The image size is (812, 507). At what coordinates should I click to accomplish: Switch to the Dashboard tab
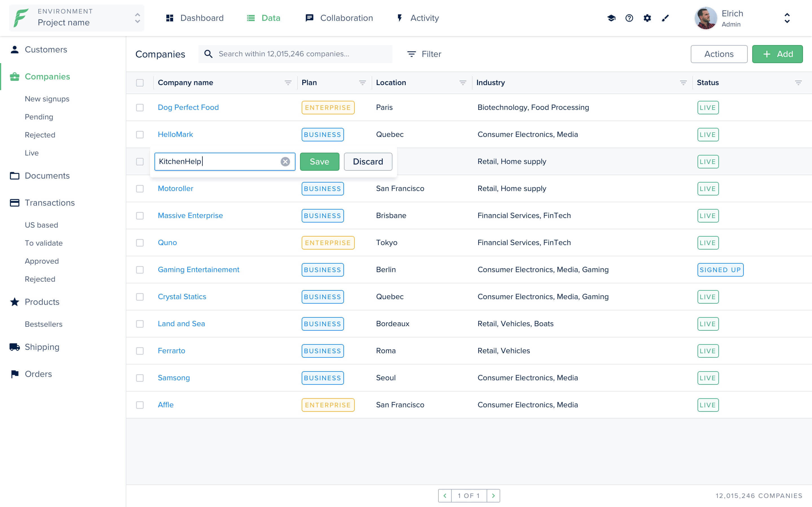point(195,18)
